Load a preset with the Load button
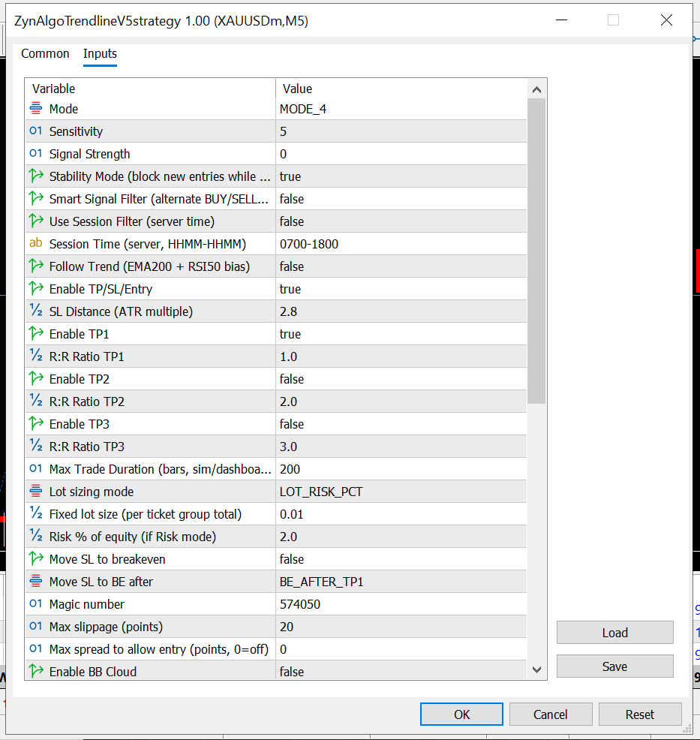The height and width of the screenshot is (740, 700). pyautogui.click(x=614, y=633)
